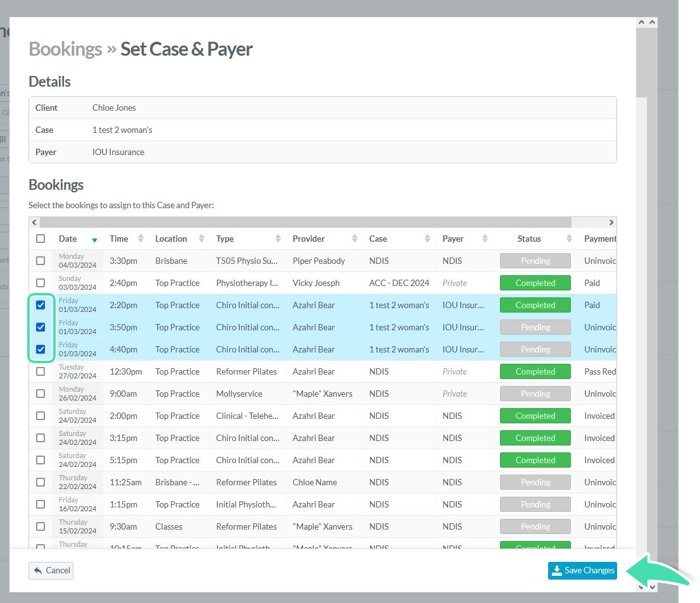The height and width of the screenshot is (603, 700).
Task: Click the Bookings breadcrumb link
Action: [65, 49]
